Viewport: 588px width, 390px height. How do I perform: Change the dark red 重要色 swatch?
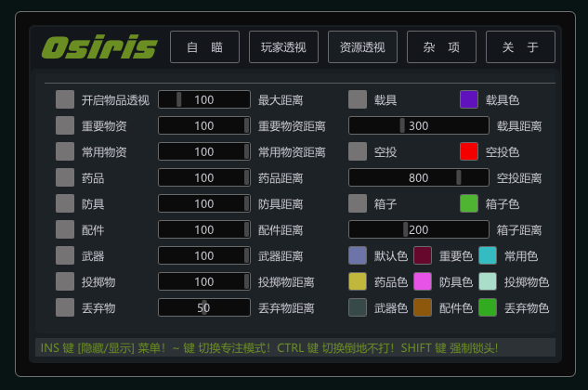[x=423, y=255]
